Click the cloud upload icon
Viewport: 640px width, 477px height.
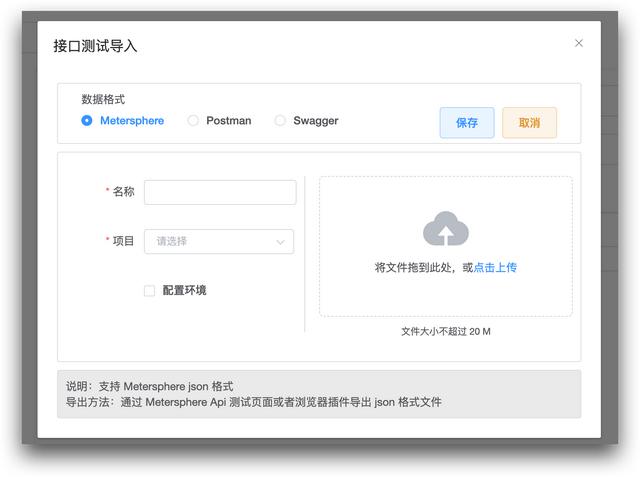click(x=446, y=229)
